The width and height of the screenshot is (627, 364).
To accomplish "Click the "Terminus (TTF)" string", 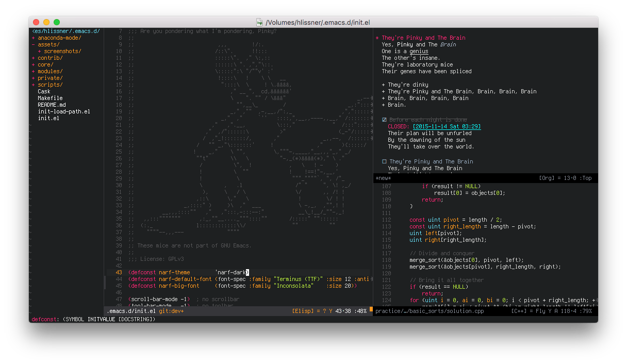I will pyautogui.click(x=299, y=279).
